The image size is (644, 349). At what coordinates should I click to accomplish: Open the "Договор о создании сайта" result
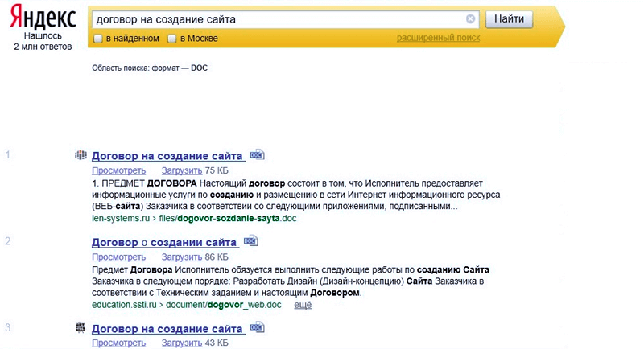coord(164,242)
